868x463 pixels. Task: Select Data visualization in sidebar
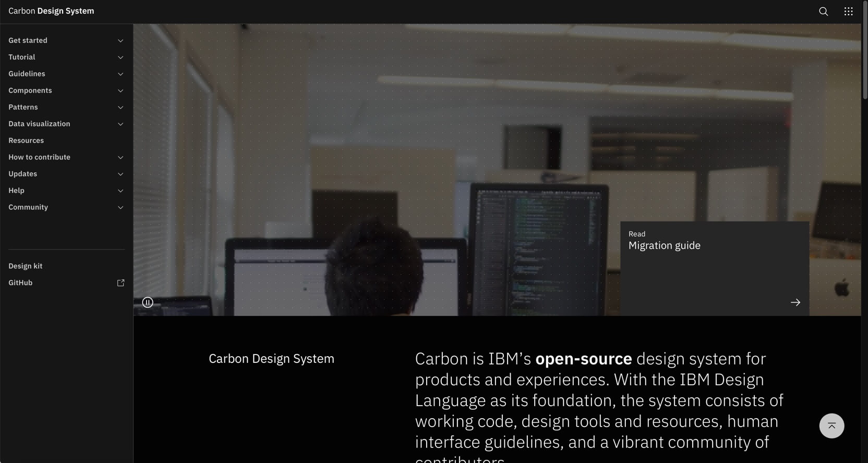tap(39, 124)
